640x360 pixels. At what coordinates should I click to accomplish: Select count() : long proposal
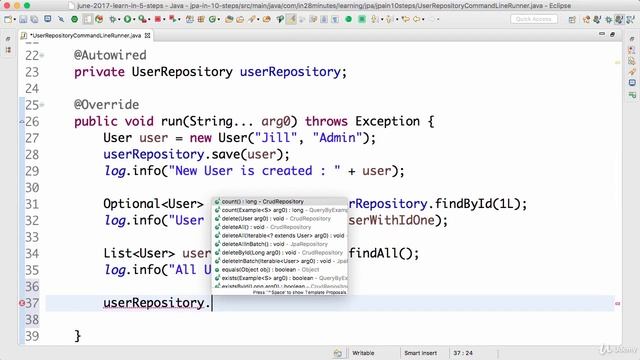tap(280, 202)
